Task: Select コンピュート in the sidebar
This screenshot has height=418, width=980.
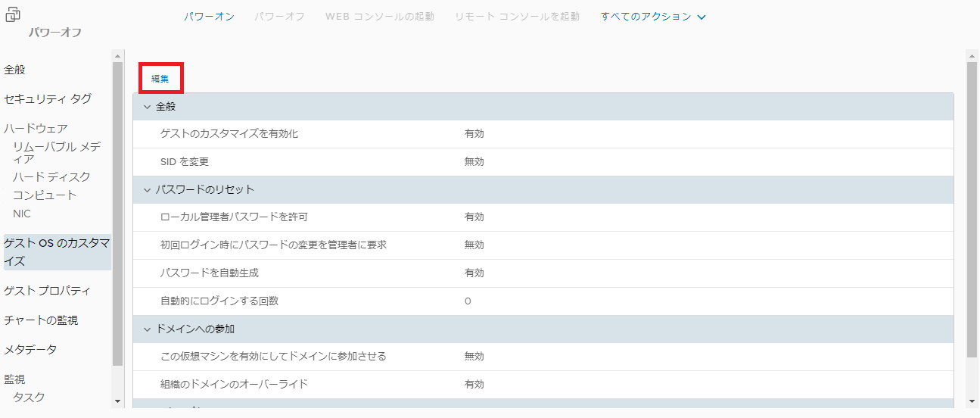Action: point(45,195)
